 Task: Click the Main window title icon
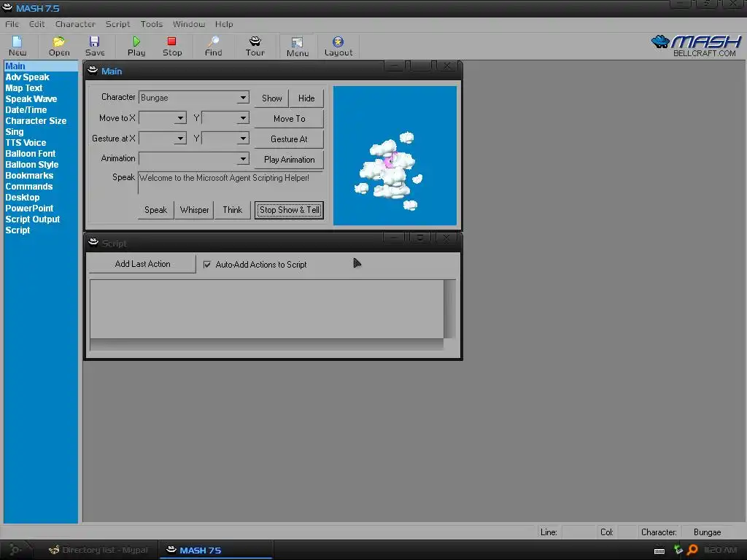click(x=93, y=71)
